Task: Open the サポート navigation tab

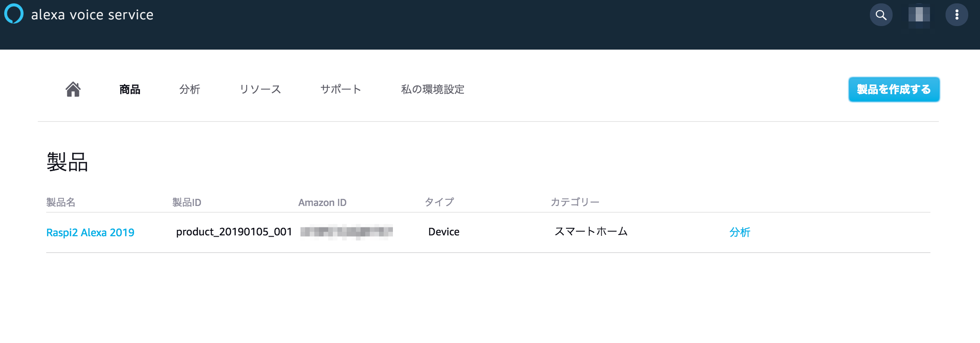Action: click(x=341, y=89)
